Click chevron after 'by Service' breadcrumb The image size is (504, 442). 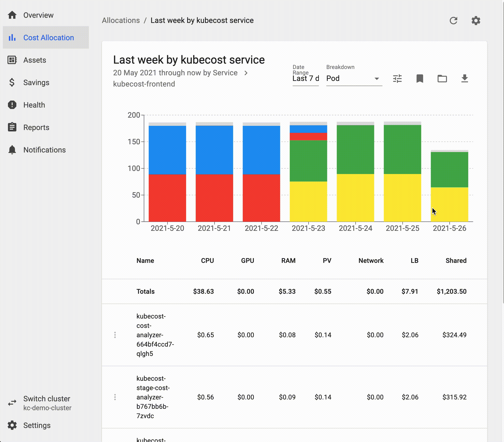[x=246, y=73]
